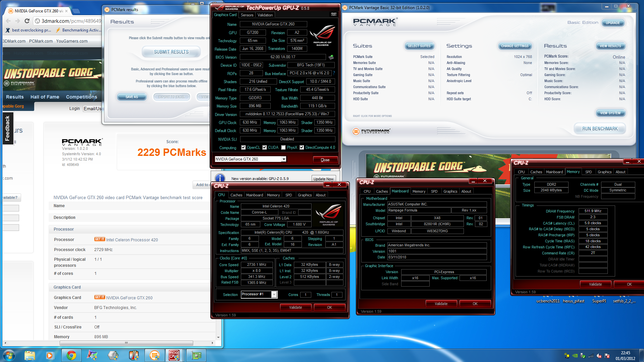Image resolution: width=644 pixels, height=362 pixels.
Task: Click GET IT badge beside Intel Celeron Processor
Action: click(x=100, y=239)
